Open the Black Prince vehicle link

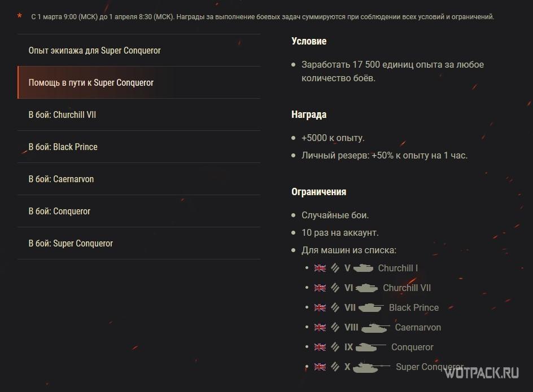click(414, 308)
